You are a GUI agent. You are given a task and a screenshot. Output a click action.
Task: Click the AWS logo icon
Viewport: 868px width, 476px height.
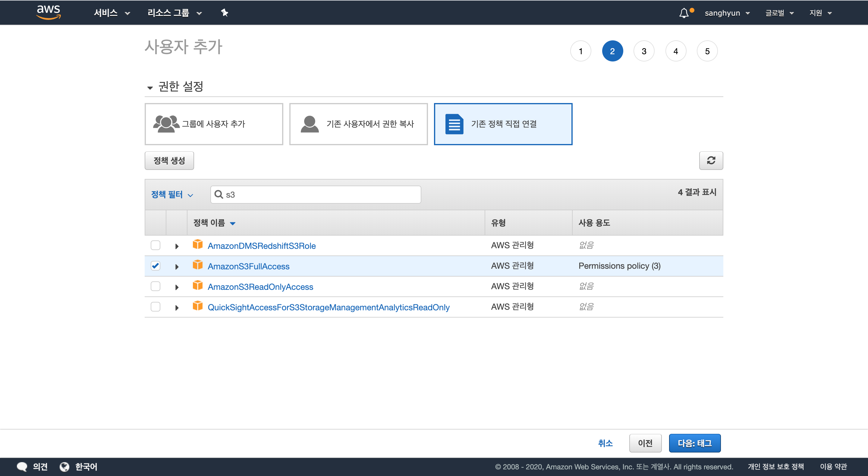[49, 12]
